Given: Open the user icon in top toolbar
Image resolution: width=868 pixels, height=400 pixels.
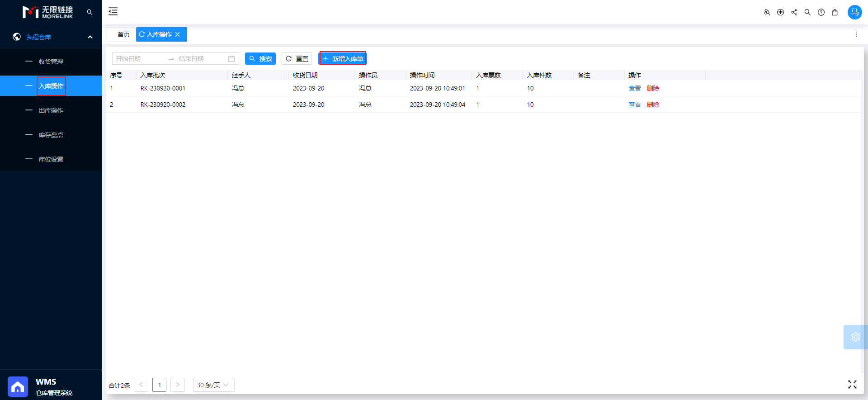Looking at the screenshot, I should pyautogui.click(x=767, y=12).
